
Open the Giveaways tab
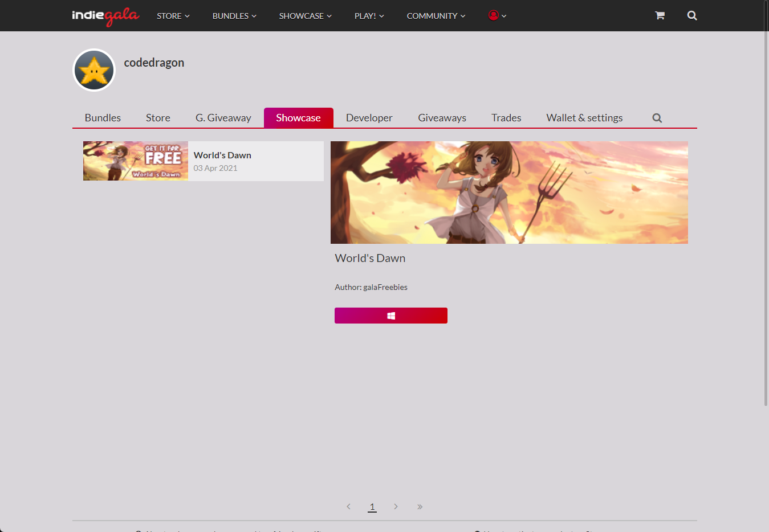(442, 118)
